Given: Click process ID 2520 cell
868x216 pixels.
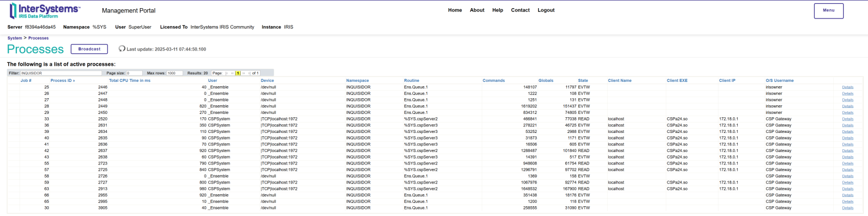Looking at the screenshot, I should click(103, 119).
